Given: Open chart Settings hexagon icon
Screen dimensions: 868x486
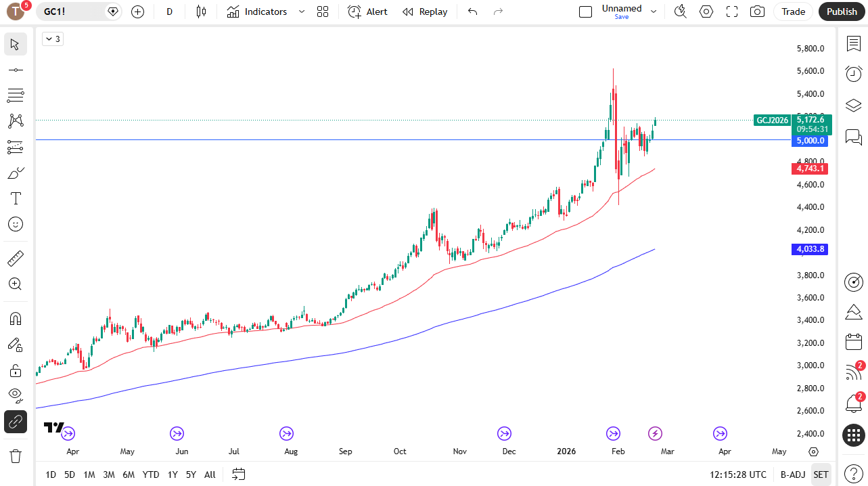Looking at the screenshot, I should pos(706,12).
